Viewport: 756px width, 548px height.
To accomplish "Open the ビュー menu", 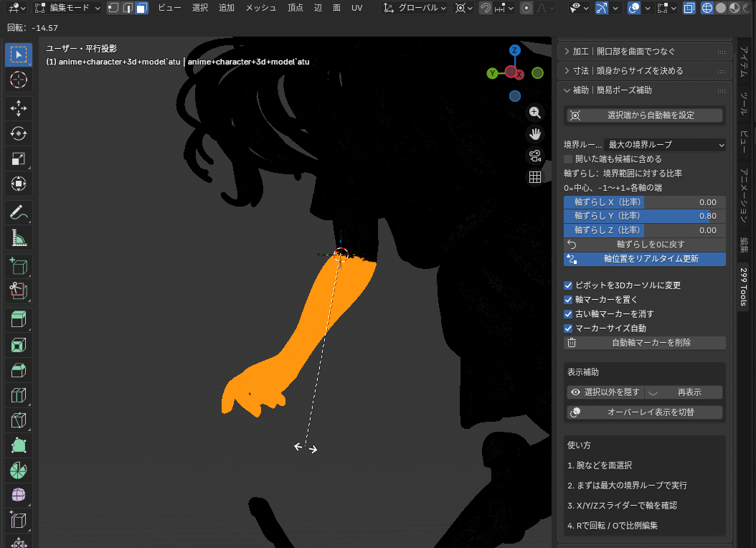I will 169,8.
